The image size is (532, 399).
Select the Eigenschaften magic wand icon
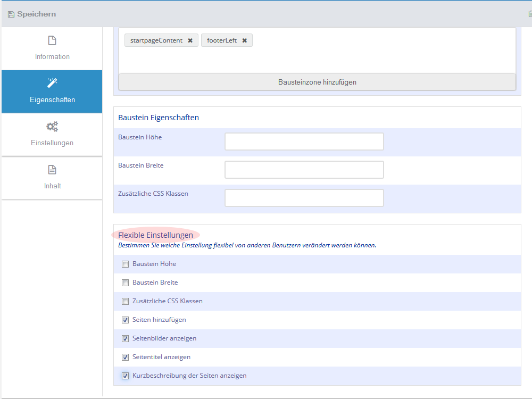click(52, 82)
